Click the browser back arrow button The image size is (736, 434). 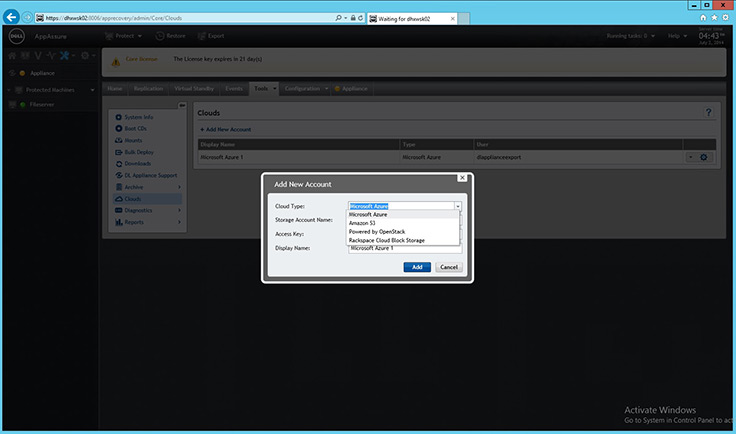11,17
